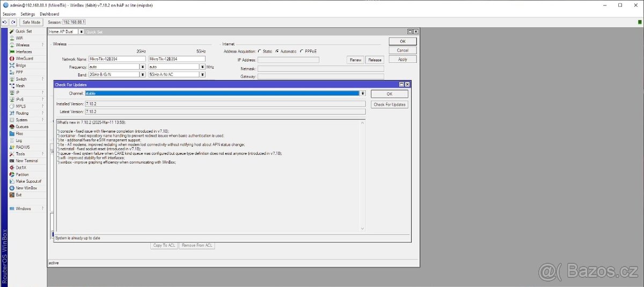This screenshot has height=287, width=644.
Task: Select Static address acquisition
Action: pyautogui.click(x=260, y=51)
